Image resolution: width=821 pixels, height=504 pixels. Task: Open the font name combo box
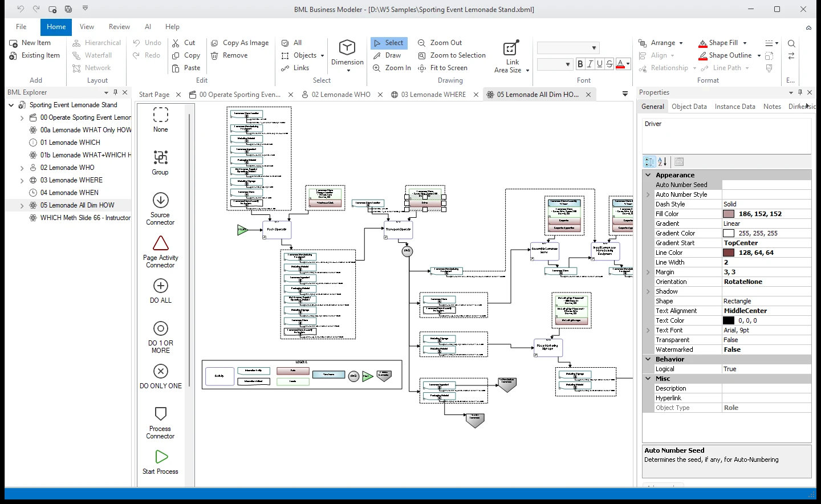click(568, 48)
